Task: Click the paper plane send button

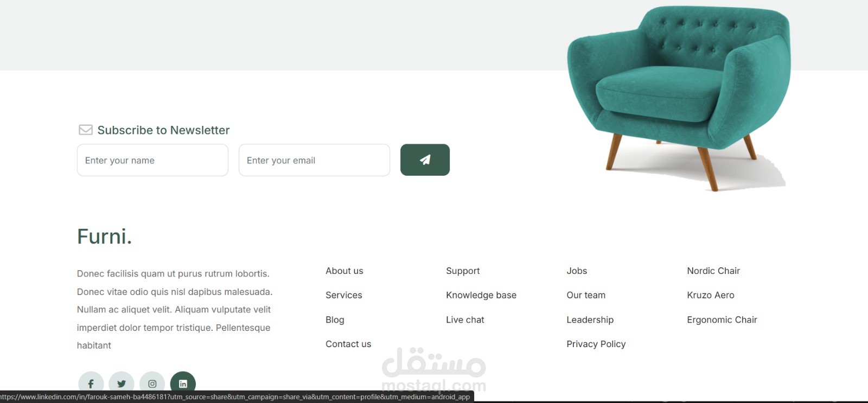Action: tap(425, 159)
